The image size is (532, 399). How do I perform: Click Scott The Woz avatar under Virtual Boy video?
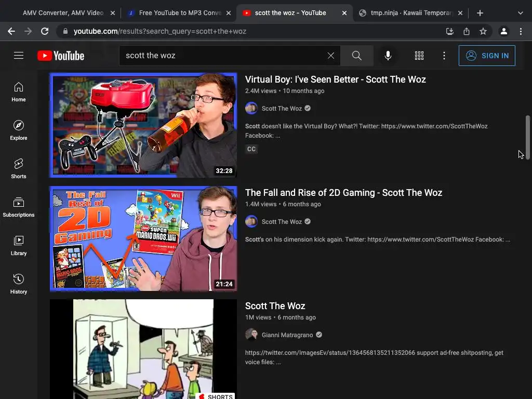pyautogui.click(x=251, y=108)
